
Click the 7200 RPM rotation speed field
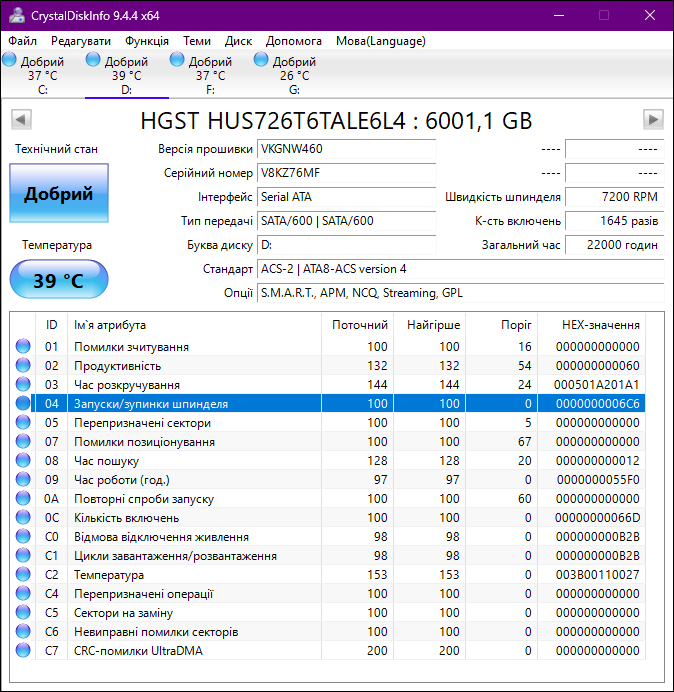(x=614, y=197)
